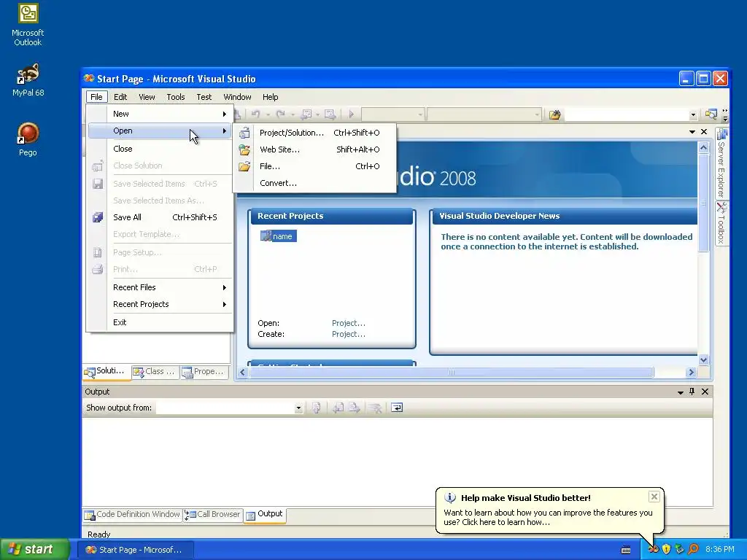Image resolution: width=747 pixels, height=560 pixels.
Task: Toggle auto-hide pin on Output panel
Action: point(692,392)
